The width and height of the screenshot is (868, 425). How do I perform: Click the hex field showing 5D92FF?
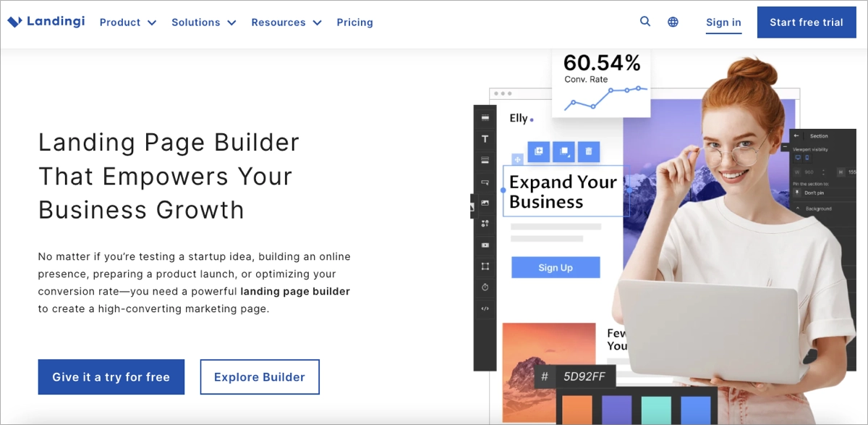point(583,376)
